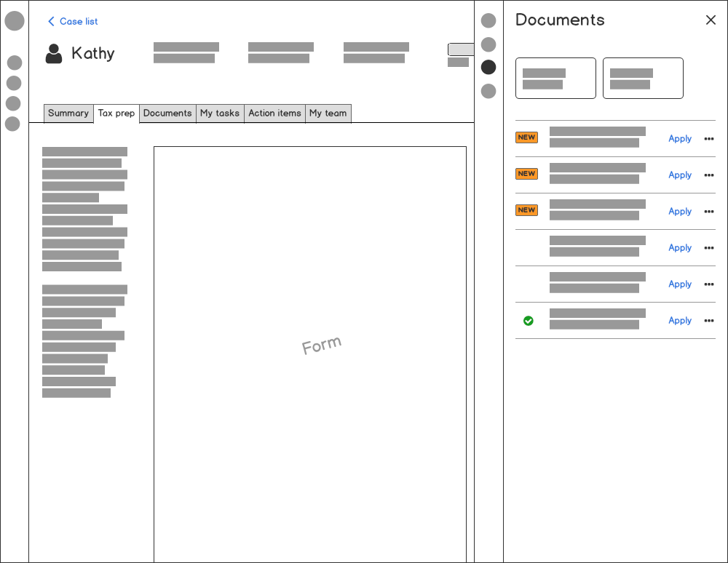Select the right card in Documents panel
The width and height of the screenshot is (728, 563).
(643, 78)
